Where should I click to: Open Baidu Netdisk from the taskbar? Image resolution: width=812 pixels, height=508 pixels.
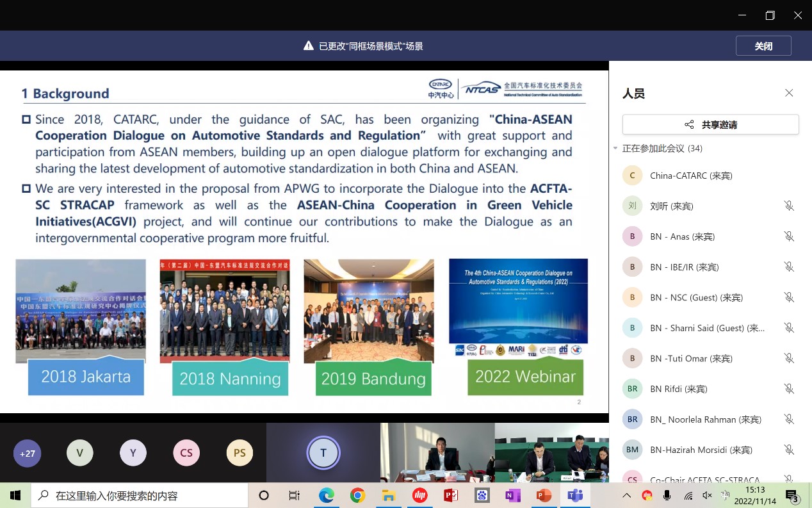pos(482,495)
